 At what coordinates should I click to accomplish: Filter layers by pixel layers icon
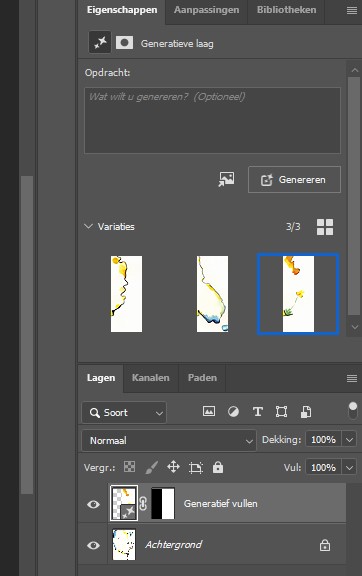tap(209, 412)
